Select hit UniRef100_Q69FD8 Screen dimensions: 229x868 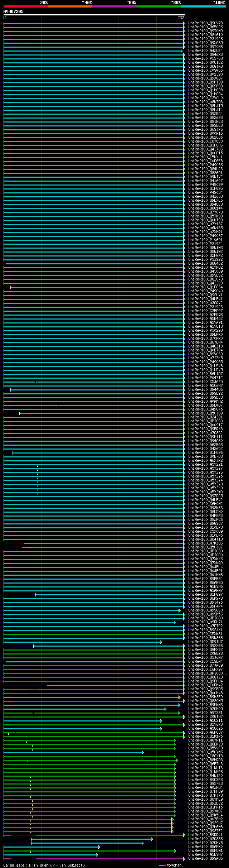205,86
